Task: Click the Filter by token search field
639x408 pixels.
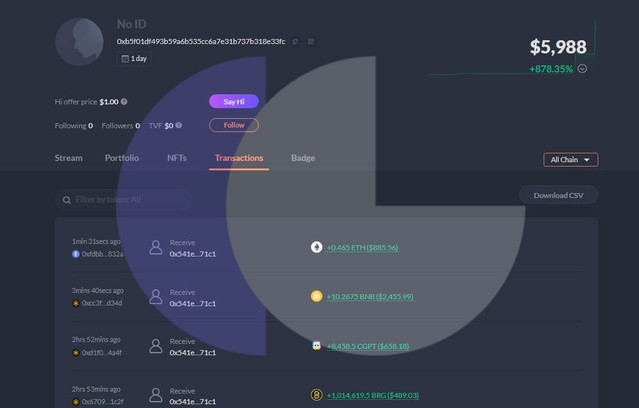Action: click(x=124, y=200)
